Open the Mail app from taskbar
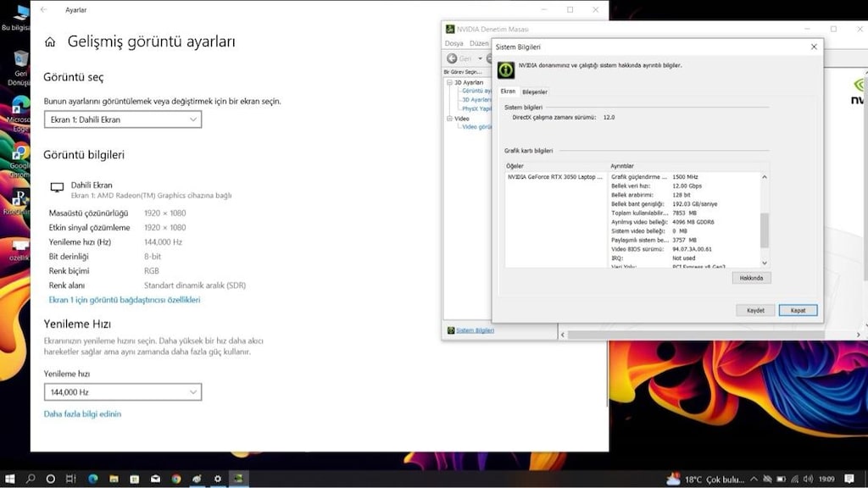This screenshot has height=488, width=868. 156,479
